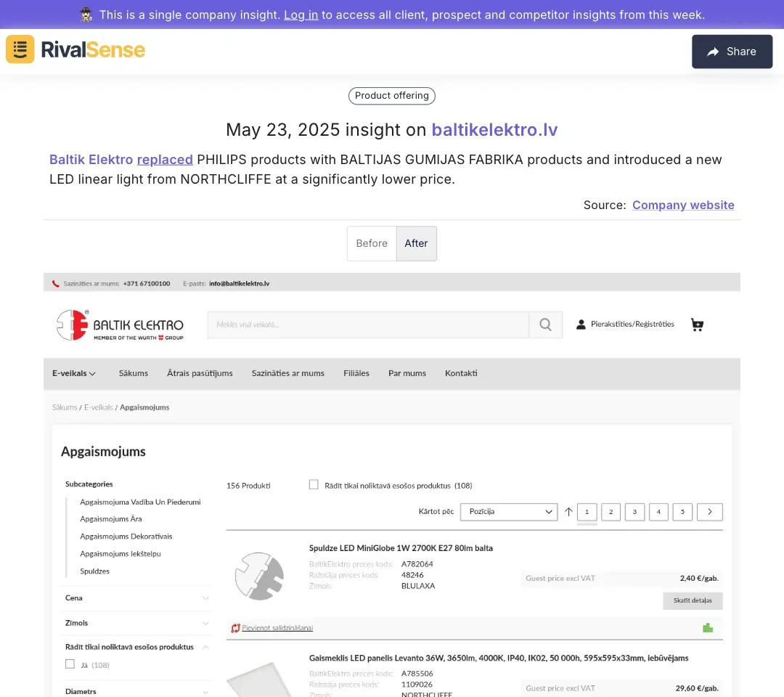784x697 pixels.
Task: Click 'Pievienot salīdzināšanai' compare link
Action: coord(277,628)
